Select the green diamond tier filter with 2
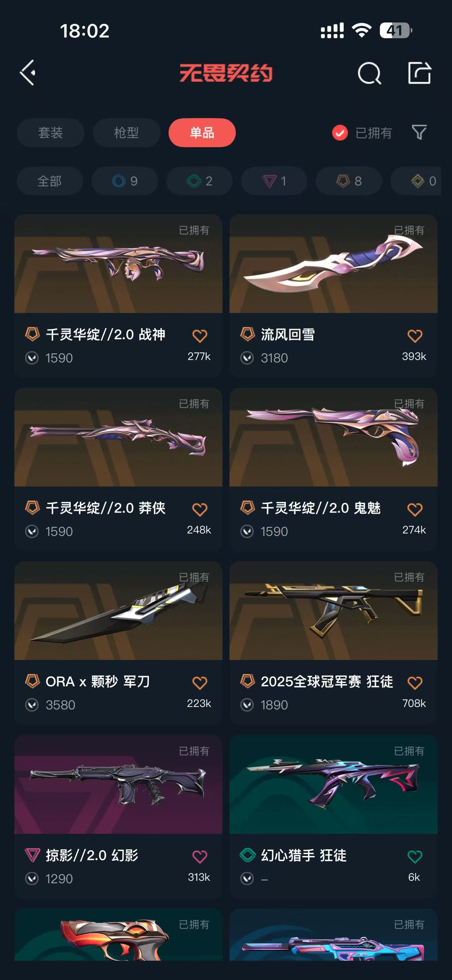The width and height of the screenshot is (452, 980). (x=199, y=181)
